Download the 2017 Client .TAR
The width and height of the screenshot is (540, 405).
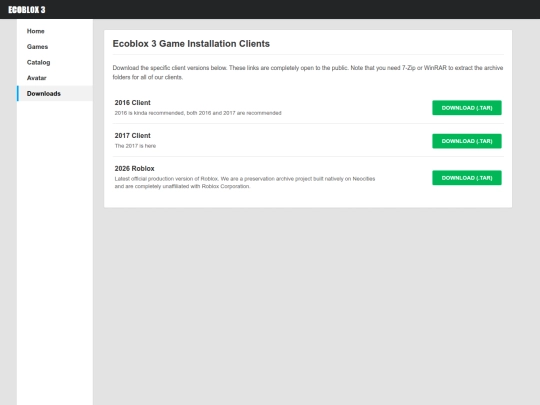467,141
